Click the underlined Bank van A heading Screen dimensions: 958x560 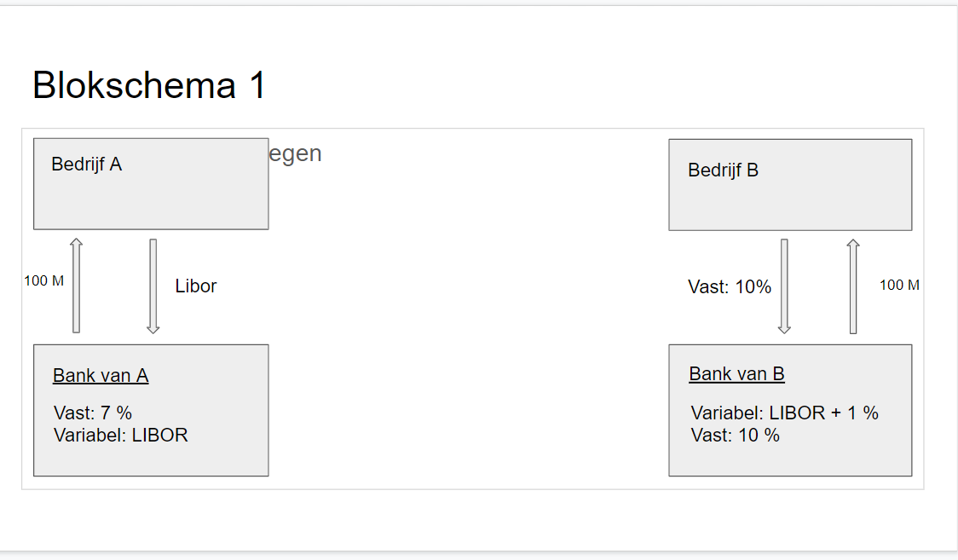pos(101,376)
